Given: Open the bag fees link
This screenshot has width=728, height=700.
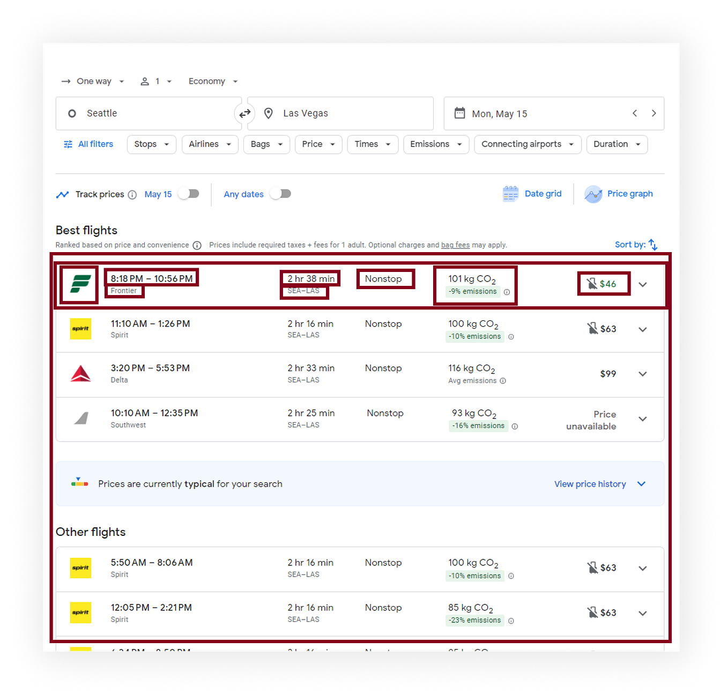Looking at the screenshot, I should click(x=455, y=245).
